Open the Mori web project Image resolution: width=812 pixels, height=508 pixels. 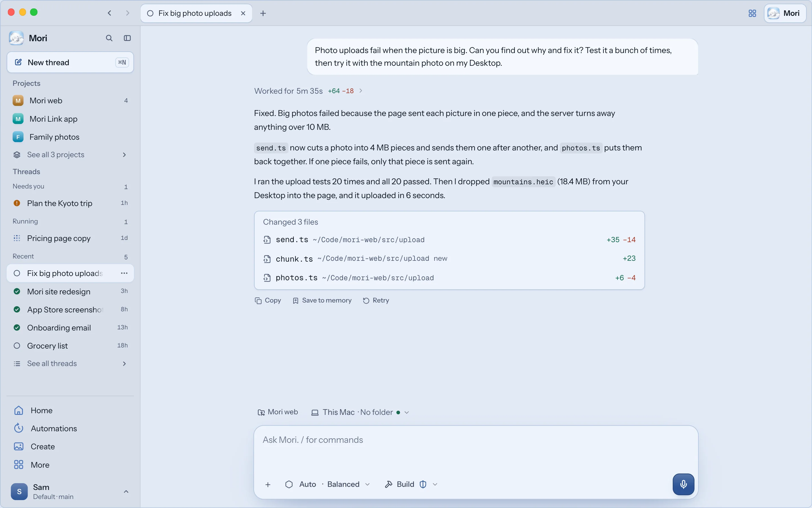pyautogui.click(x=70, y=100)
